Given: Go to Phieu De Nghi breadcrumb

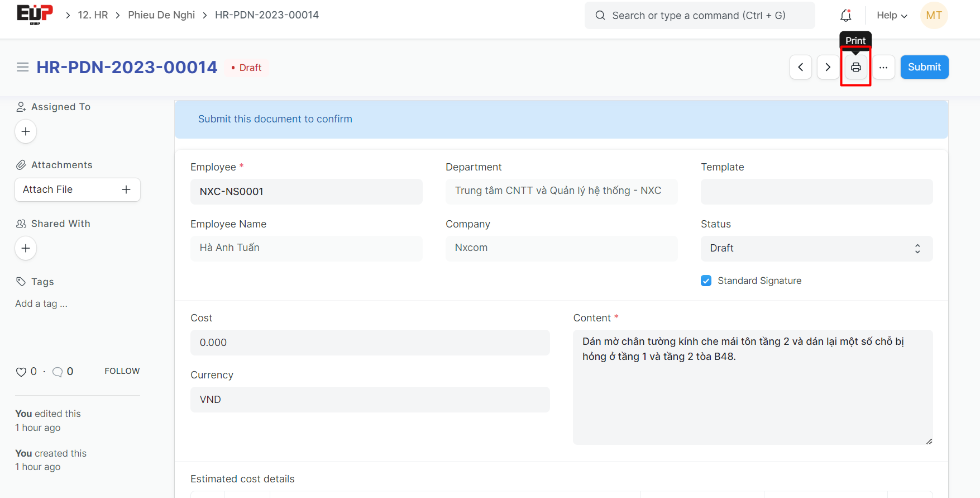Looking at the screenshot, I should [161, 15].
